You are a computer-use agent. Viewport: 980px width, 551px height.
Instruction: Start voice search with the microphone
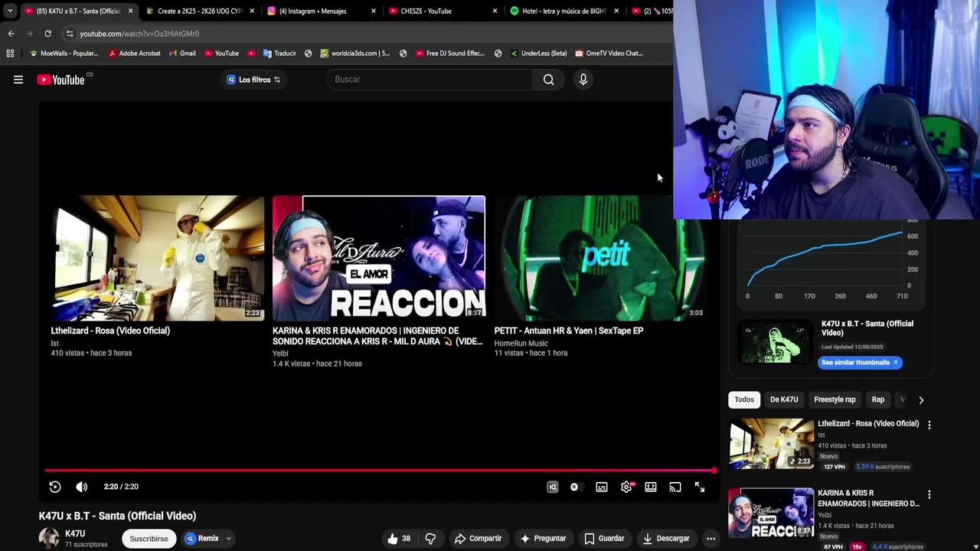pyautogui.click(x=583, y=80)
